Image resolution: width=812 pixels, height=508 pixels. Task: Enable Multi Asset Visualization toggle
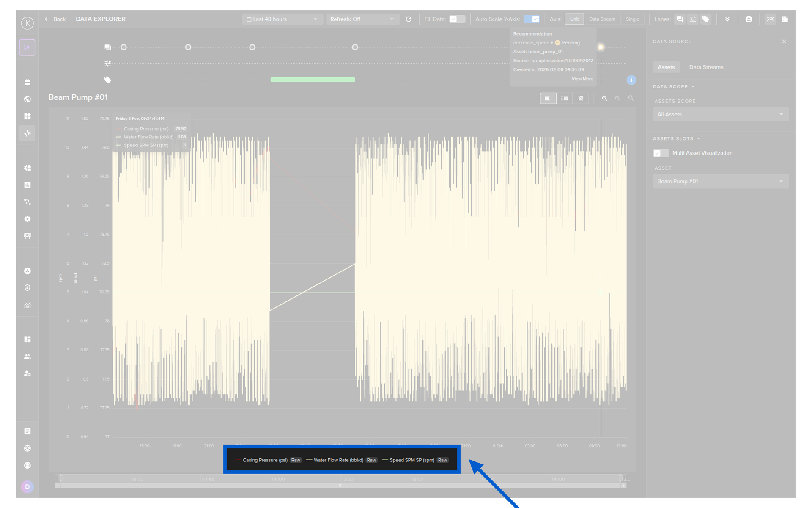(x=661, y=153)
